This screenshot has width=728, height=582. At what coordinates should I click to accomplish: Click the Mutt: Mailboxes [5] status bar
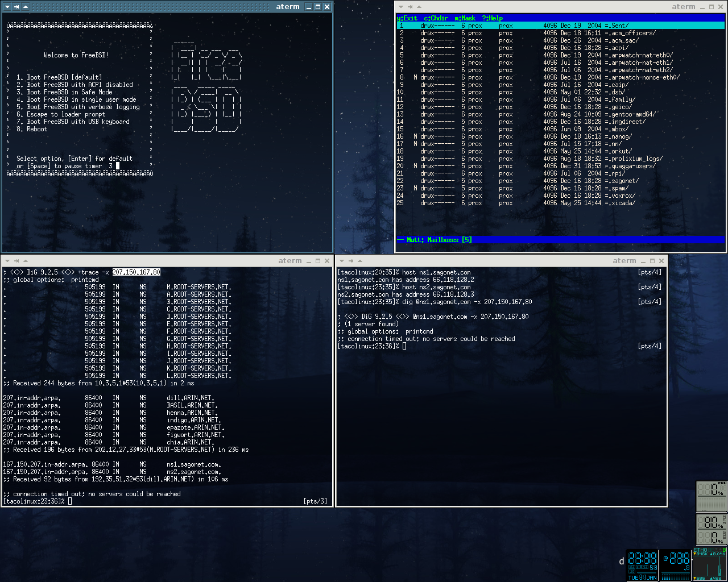pyautogui.click(x=561, y=240)
